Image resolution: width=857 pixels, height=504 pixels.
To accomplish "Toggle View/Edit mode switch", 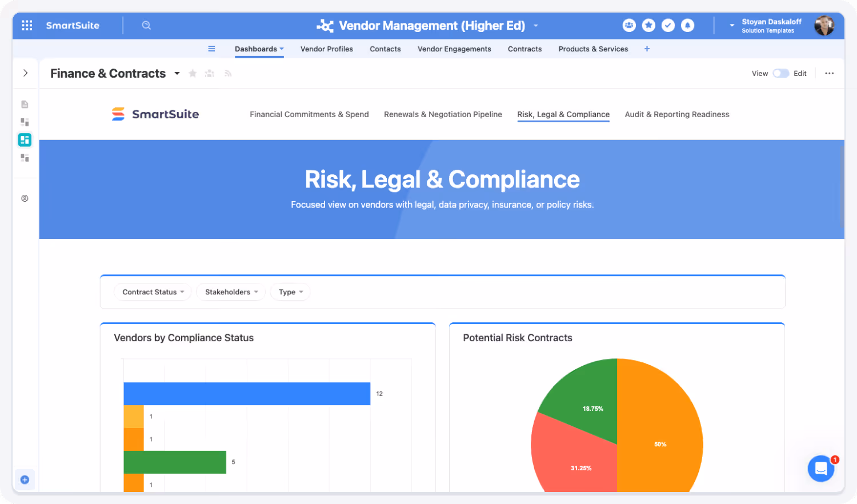I will coord(780,73).
